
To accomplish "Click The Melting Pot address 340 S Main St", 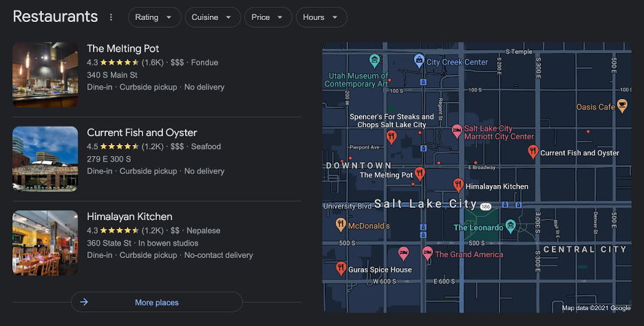I will [112, 75].
